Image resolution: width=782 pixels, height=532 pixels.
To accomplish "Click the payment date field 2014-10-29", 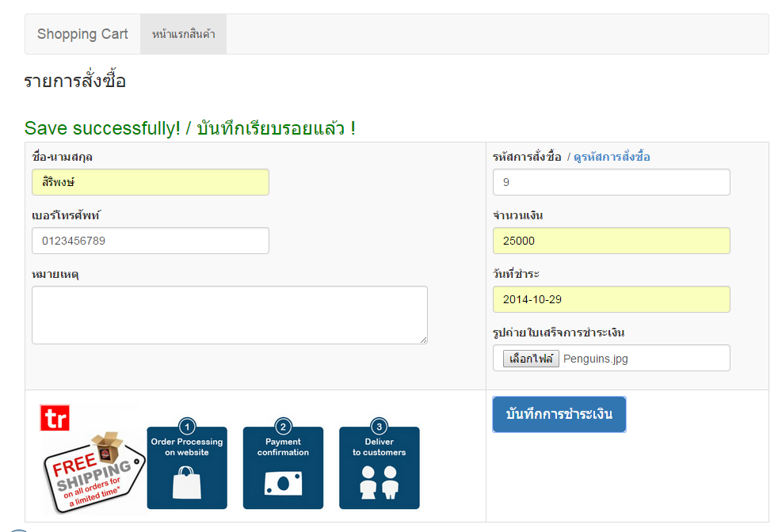I will [611, 299].
